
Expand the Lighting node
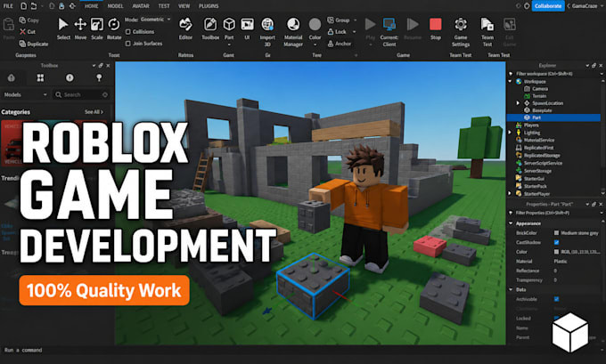click(x=510, y=133)
